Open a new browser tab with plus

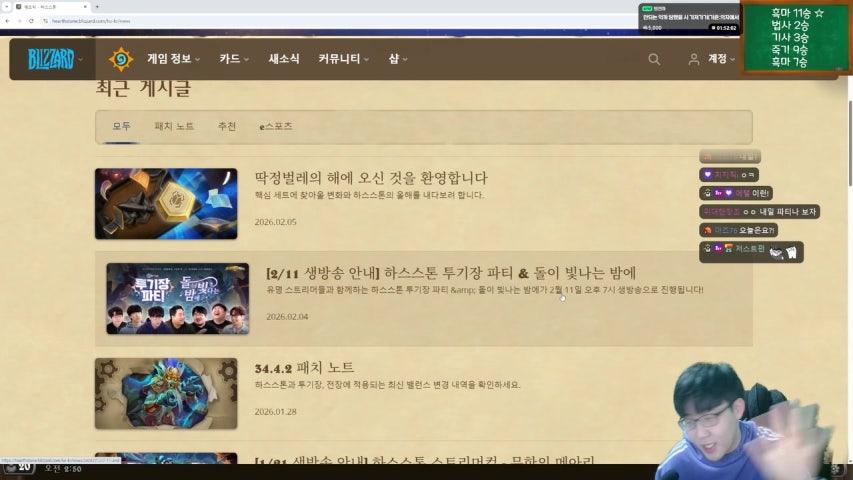(97, 7)
